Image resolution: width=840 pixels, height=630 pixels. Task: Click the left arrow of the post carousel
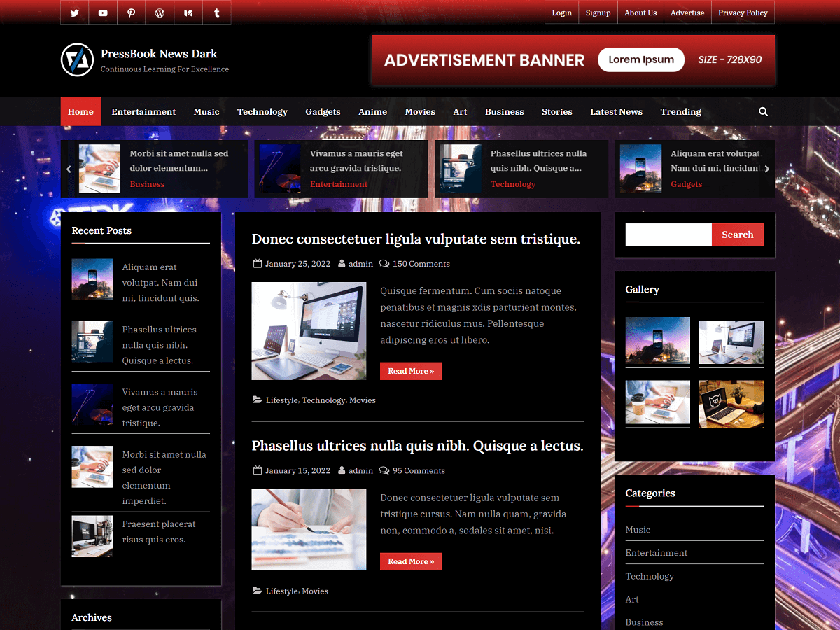(68, 169)
